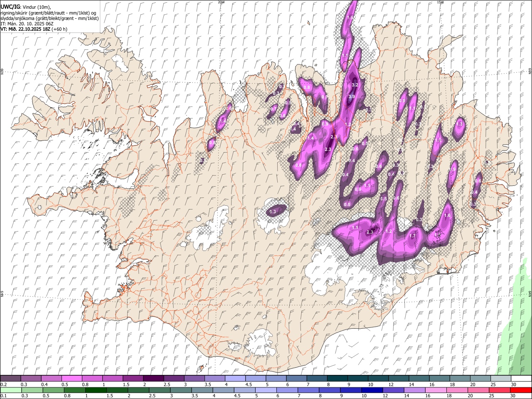The width and height of the screenshot is (532, 399).
Task: Click the top legend swatch between 1.5 and 2
Action: [x=133, y=379]
